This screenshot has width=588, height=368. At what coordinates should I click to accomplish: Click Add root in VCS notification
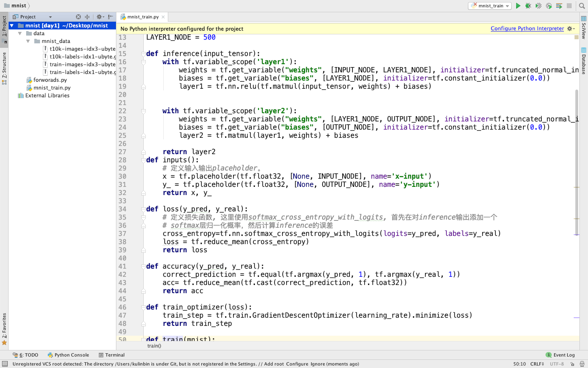(274, 364)
